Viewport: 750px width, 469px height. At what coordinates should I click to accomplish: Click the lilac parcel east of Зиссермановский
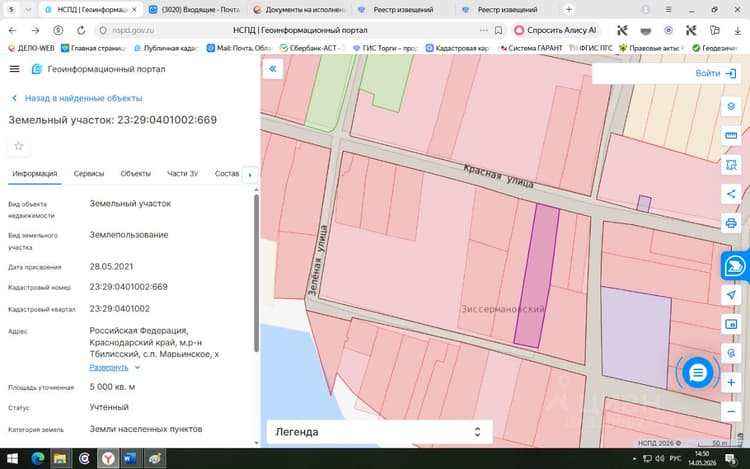tap(635, 337)
